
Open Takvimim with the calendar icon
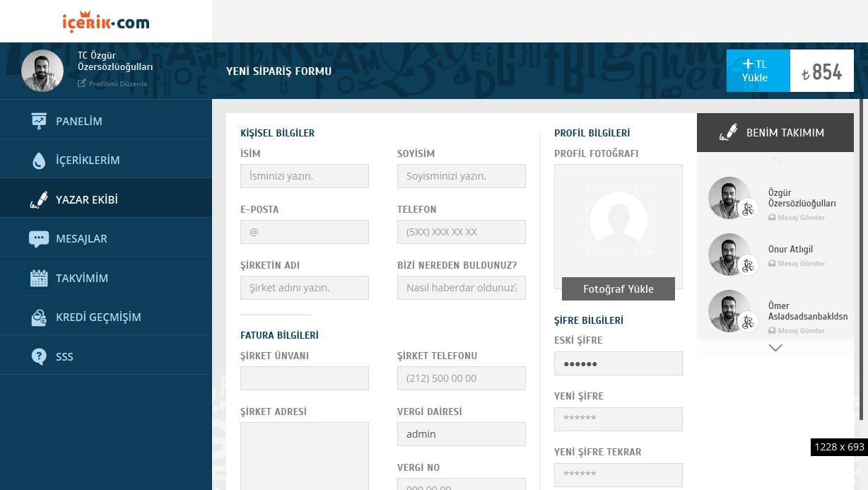click(38, 276)
